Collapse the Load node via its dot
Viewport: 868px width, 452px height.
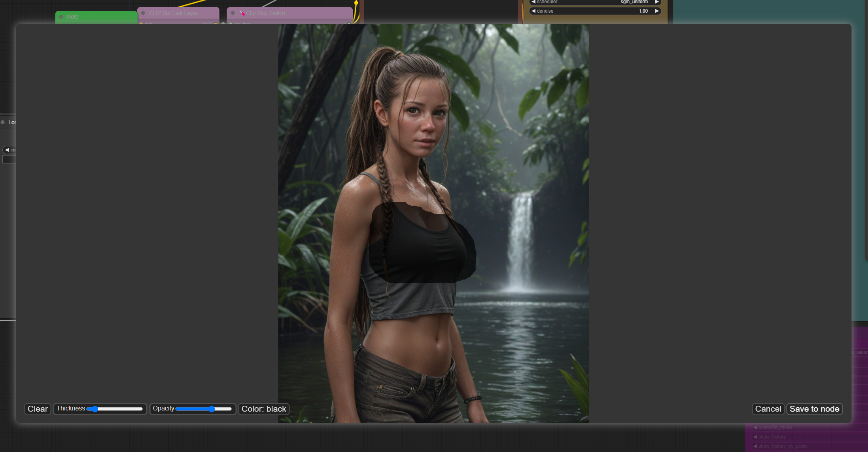click(3, 122)
